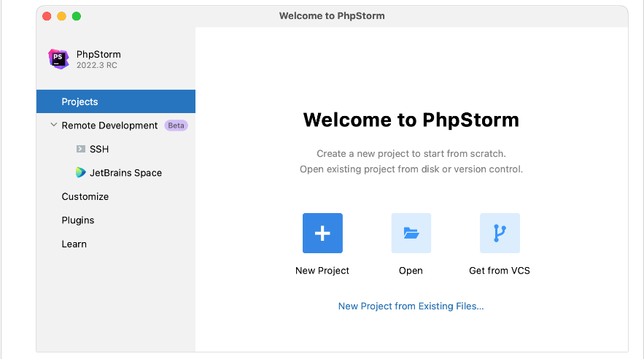Viewport: 644px width, 359px height.
Task: Click the Open folder icon
Action: [411, 233]
